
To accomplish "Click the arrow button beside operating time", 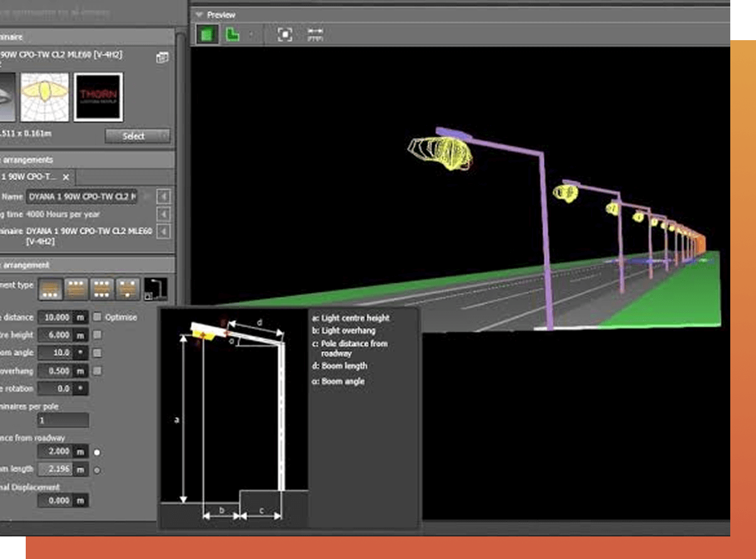I will coord(163,215).
